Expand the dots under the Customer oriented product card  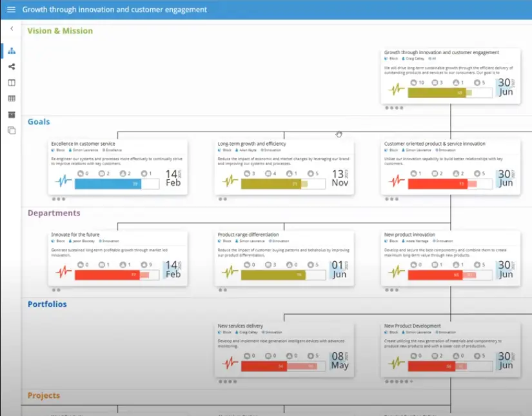point(392,199)
